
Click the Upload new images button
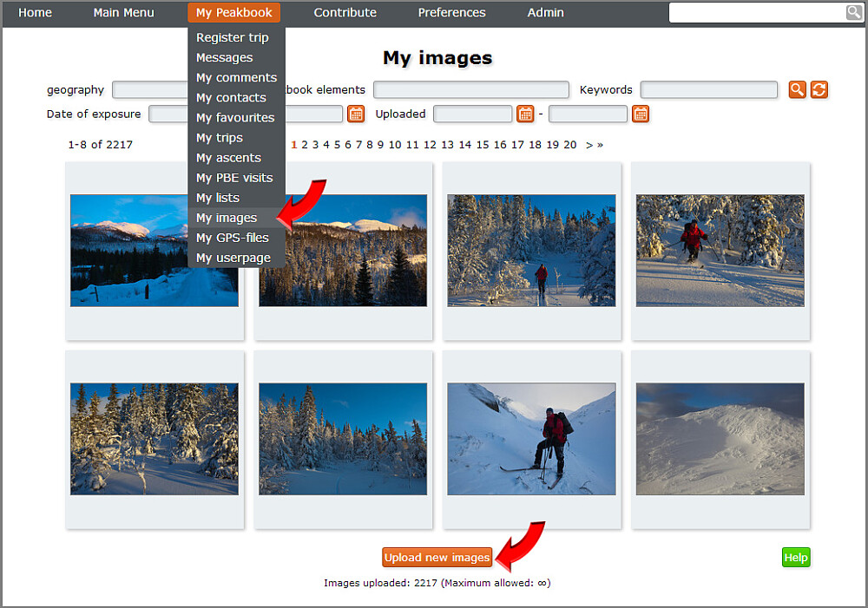pos(437,558)
